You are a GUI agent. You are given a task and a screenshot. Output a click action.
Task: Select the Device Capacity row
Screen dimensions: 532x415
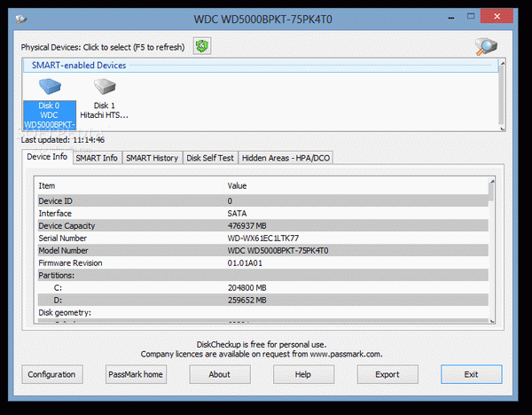(x=263, y=225)
